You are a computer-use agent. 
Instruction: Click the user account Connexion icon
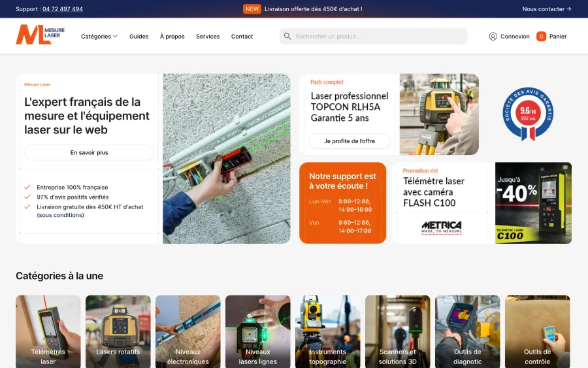(x=493, y=37)
